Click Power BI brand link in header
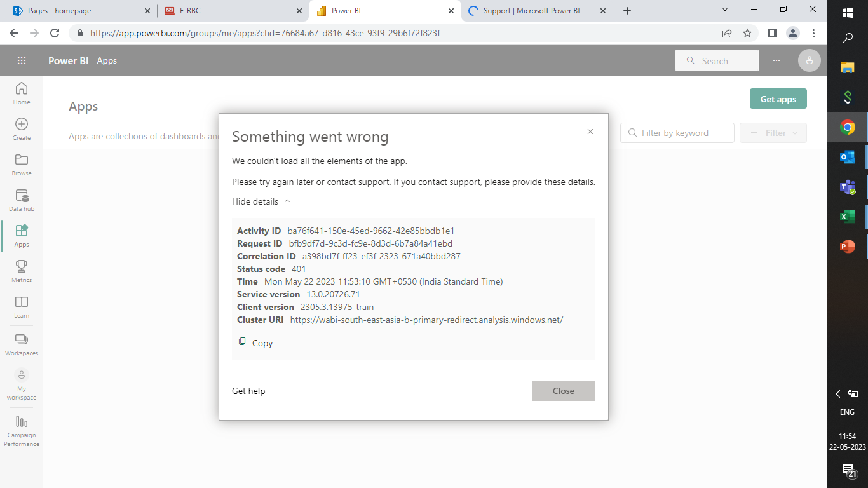 click(69, 61)
